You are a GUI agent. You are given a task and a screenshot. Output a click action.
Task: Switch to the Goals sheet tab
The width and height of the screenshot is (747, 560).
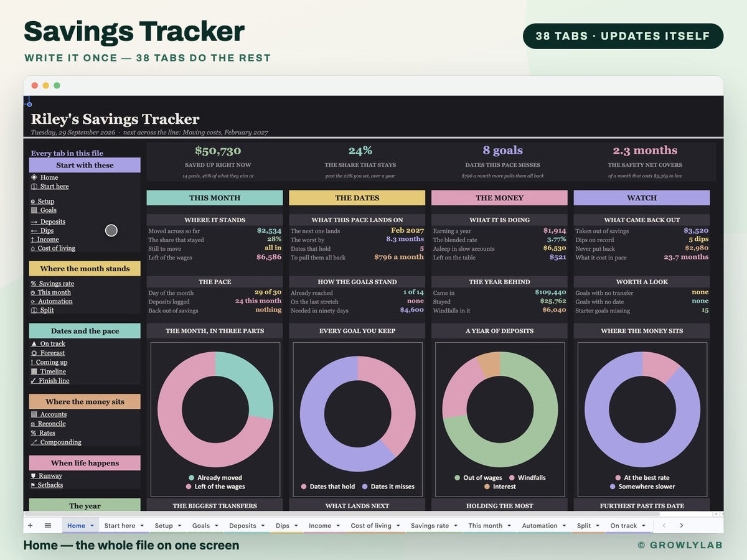tap(205, 526)
